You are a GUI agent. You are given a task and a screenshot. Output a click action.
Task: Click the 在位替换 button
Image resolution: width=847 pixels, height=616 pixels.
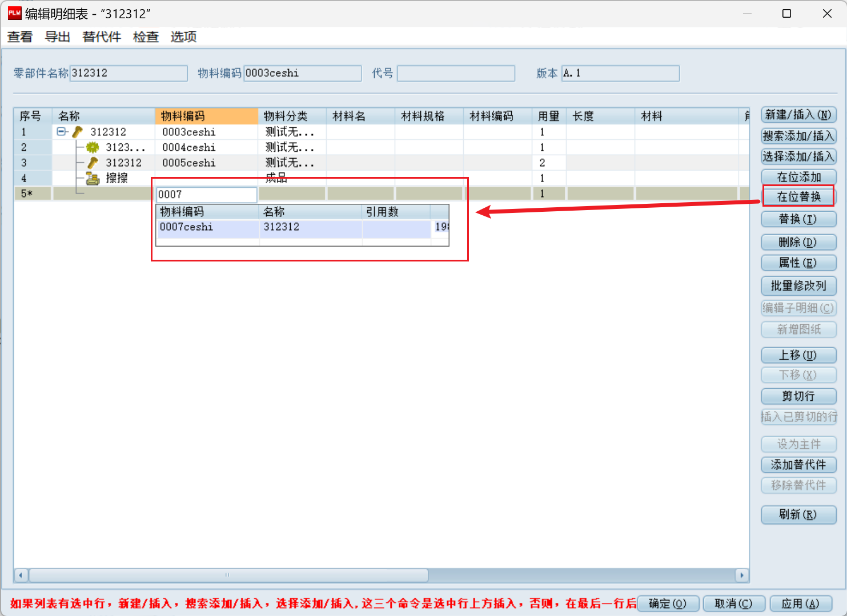coord(798,197)
